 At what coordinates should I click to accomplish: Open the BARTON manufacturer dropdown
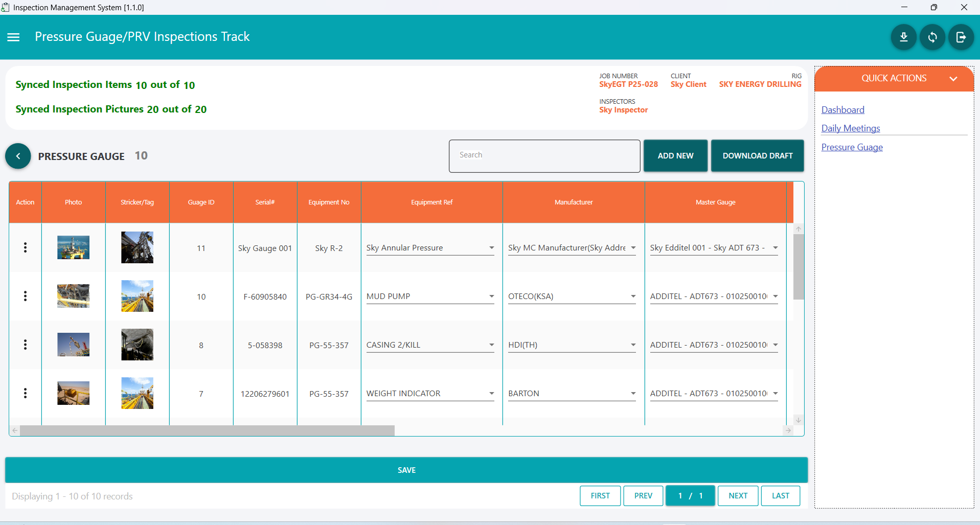(x=572, y=394)
